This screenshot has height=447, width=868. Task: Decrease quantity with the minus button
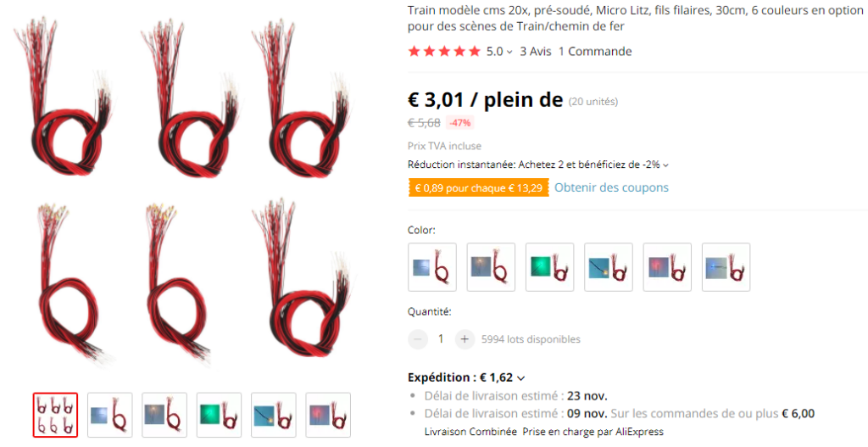point(417,339)
